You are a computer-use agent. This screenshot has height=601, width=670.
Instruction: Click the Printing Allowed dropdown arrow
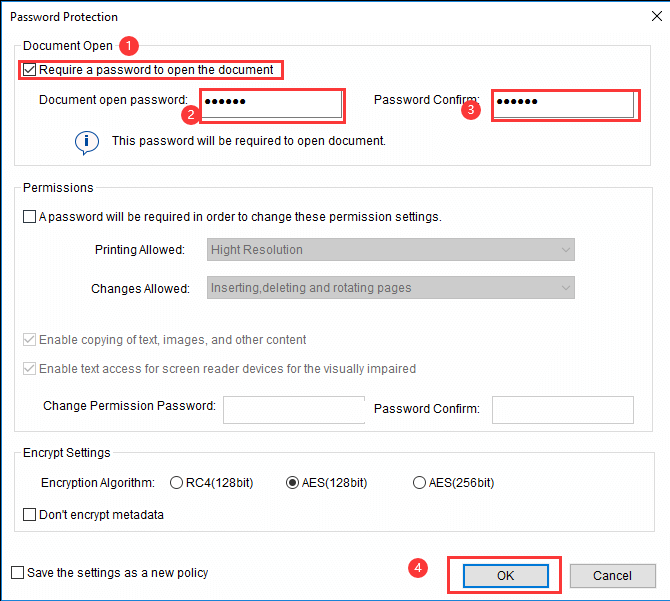(x=566, y=249)
